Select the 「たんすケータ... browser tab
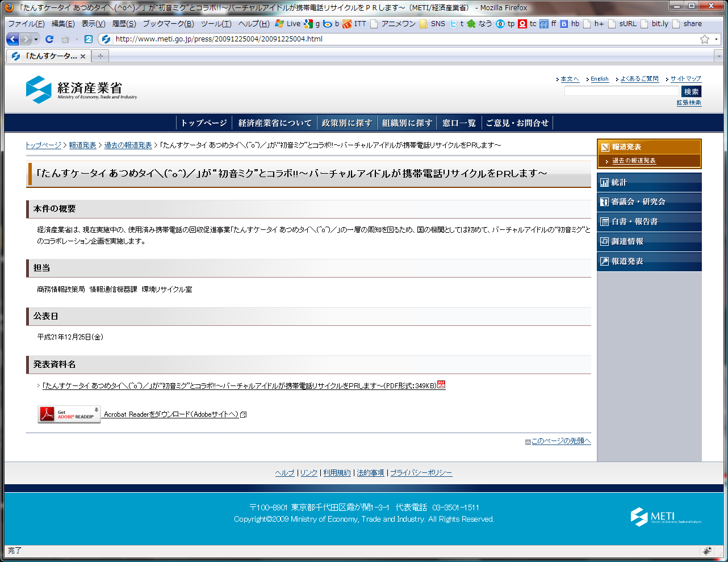728x562 pixels. pyautogui.click(x=48, y=56)
